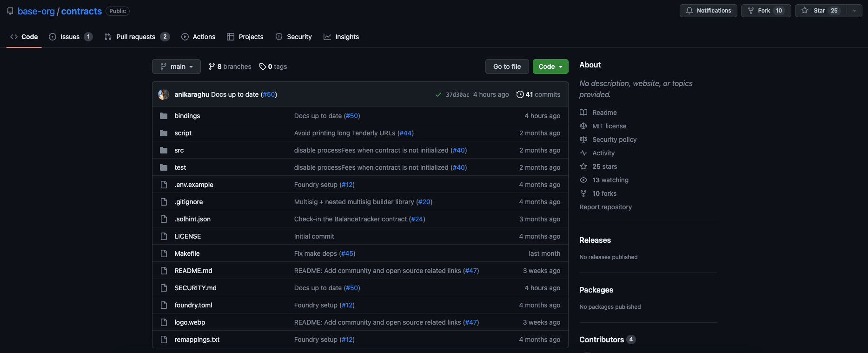Click the Notifications button

pyautogui.click(x=709, y=11)
